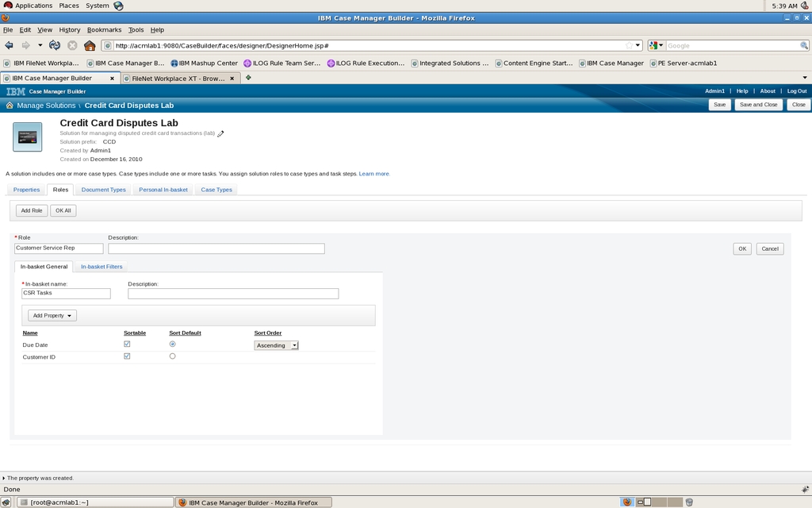812x508 pixels.
Task: Close the IBM Case Manager Builder tab
Action: (x=112, y=79)
